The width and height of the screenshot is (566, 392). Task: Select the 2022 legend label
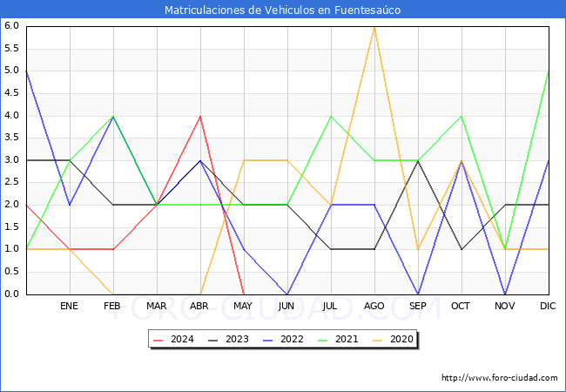(292, 340)
